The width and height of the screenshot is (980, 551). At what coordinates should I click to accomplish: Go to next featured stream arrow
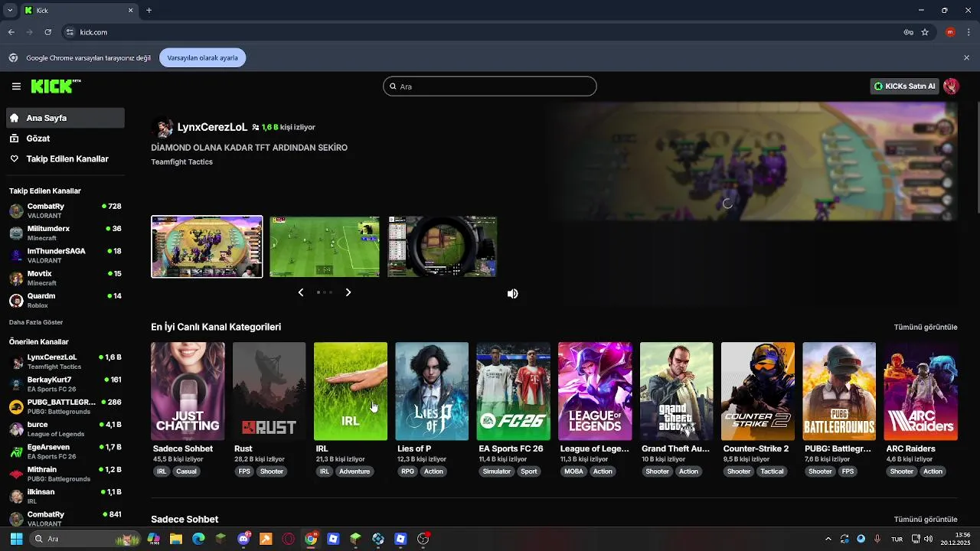348,292
